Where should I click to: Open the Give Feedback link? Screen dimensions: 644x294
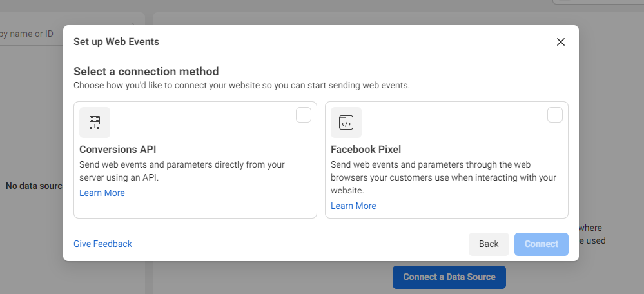pos(102,244)
